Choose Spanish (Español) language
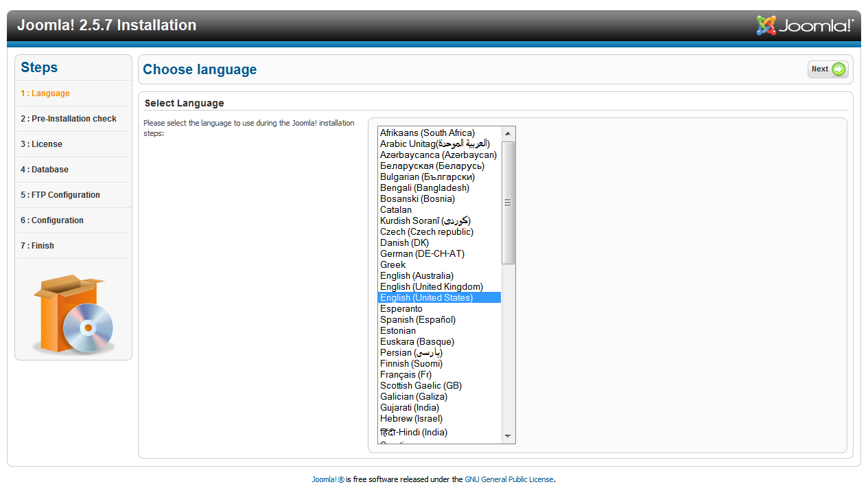This screenshot has height=491, width=868. click(439, 320)
